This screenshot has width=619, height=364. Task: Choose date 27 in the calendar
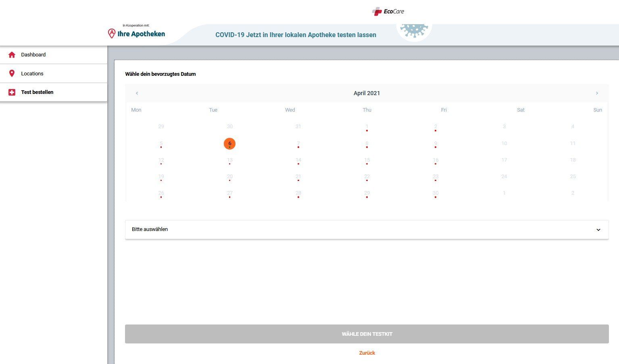click(230, 193)
